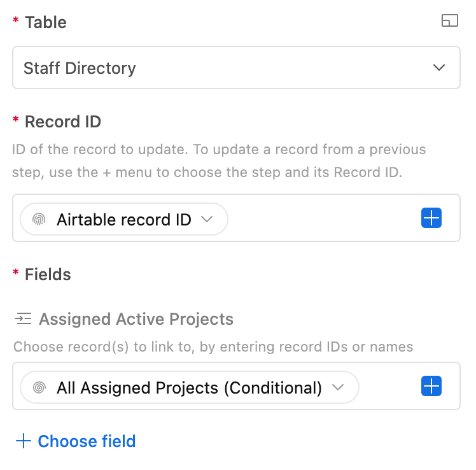The height and width of the screenshot is (470, 476).
Task: Select the All Assigned Projects (Conditional) token
Action: coord(190,387)
